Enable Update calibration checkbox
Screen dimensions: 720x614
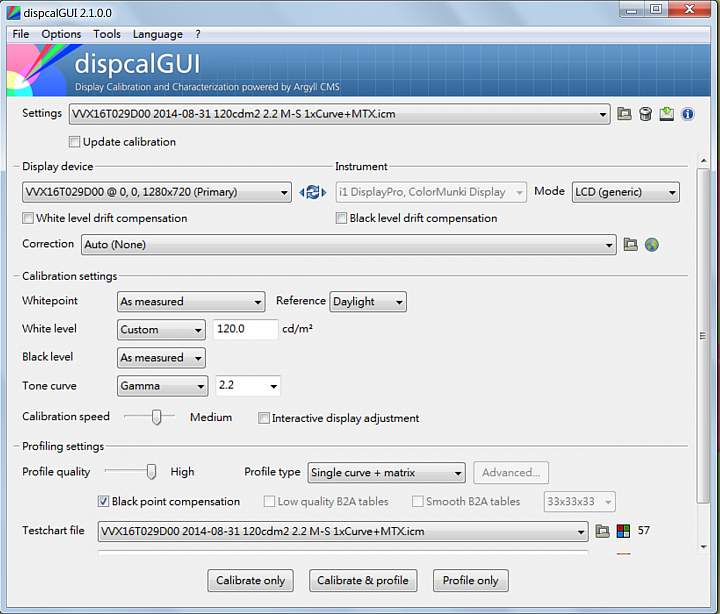coord(74,141)
